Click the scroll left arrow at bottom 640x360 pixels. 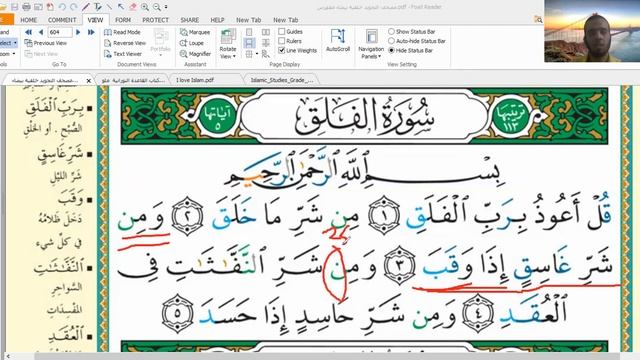8,357
